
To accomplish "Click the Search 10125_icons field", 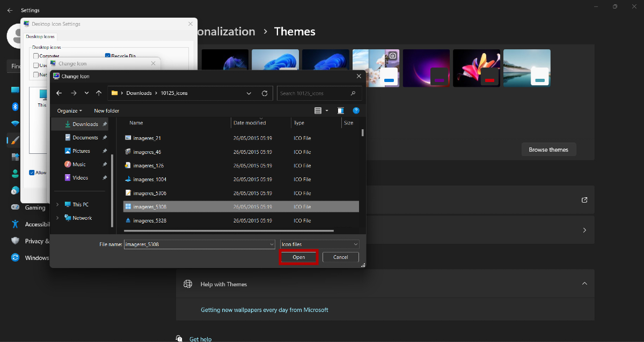I will click(x=314, y=93).
